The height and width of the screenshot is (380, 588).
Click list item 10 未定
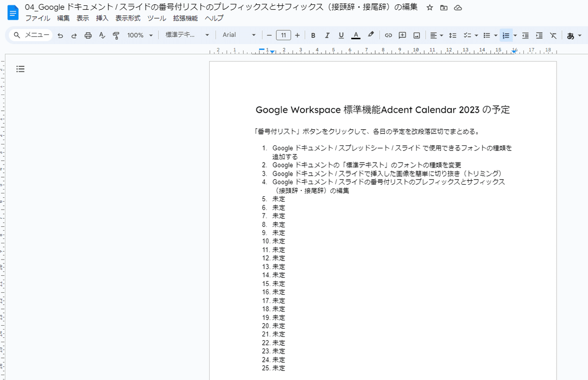(278, 241)
